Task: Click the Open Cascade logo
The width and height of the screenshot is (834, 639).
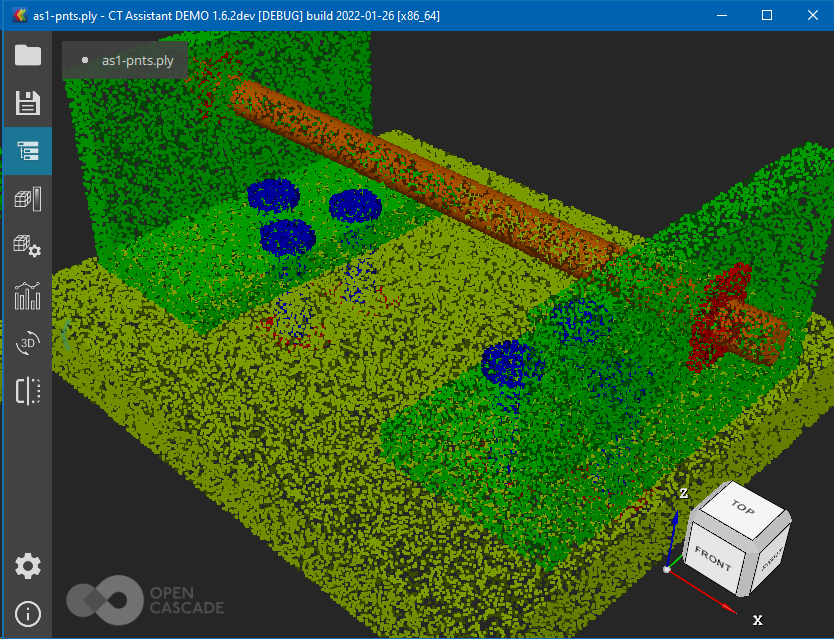Action: pyautogui.click(x=145, y=599)
